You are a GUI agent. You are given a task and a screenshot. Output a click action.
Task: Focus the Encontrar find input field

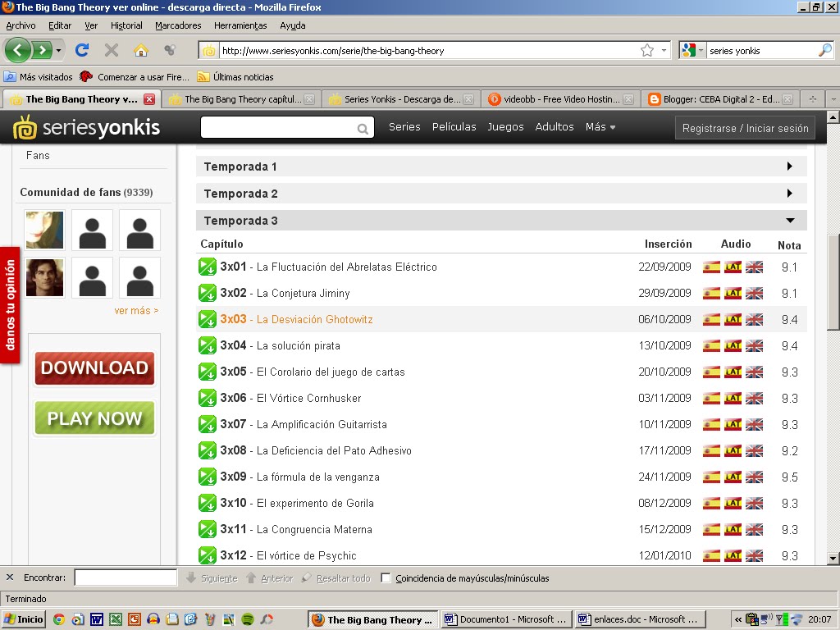(x=126, y=577)
